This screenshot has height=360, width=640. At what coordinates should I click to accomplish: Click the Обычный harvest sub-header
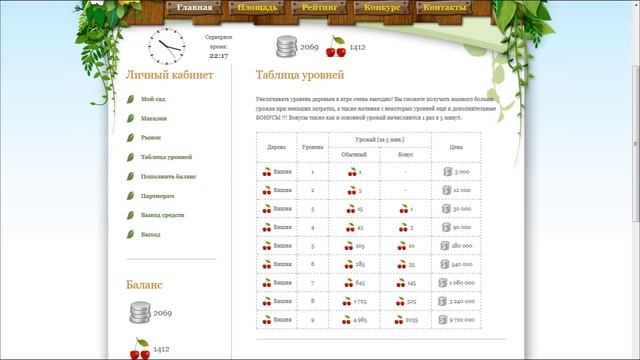click(x=354, y=155)
